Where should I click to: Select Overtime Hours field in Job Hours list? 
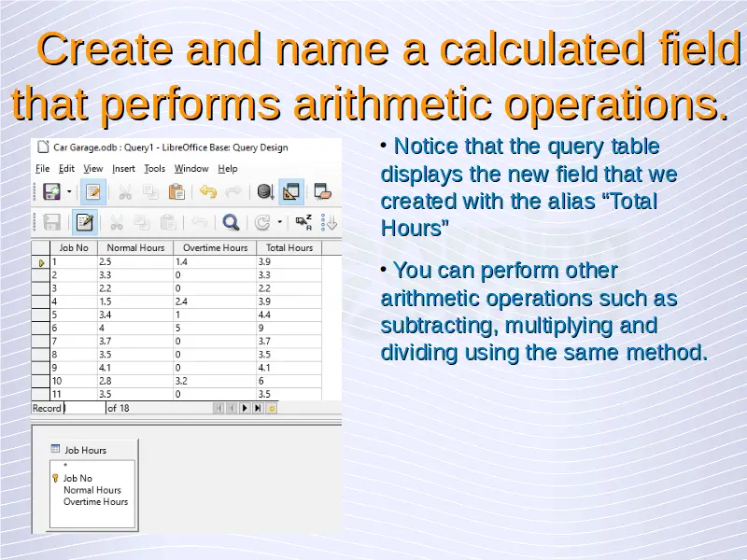(x=96, y=502)
